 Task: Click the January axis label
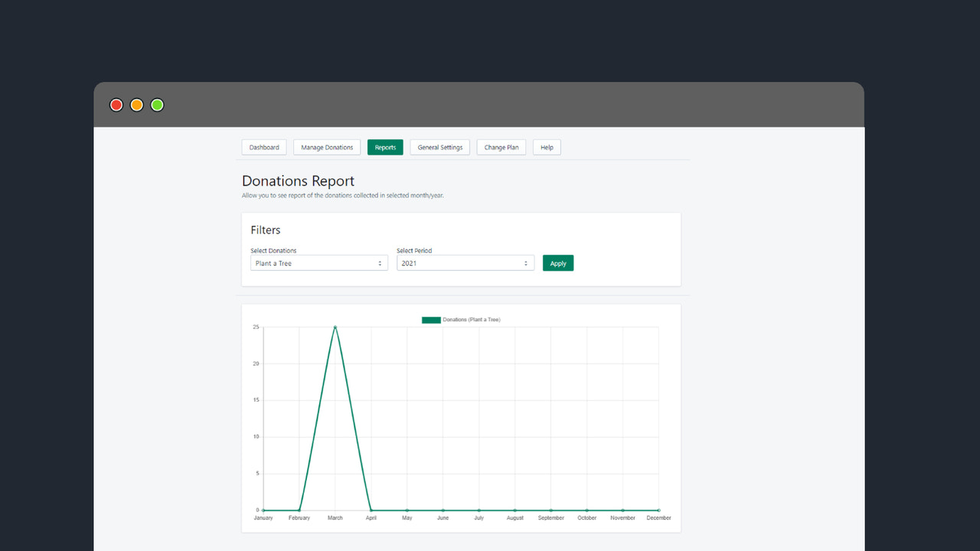(263, 517)
